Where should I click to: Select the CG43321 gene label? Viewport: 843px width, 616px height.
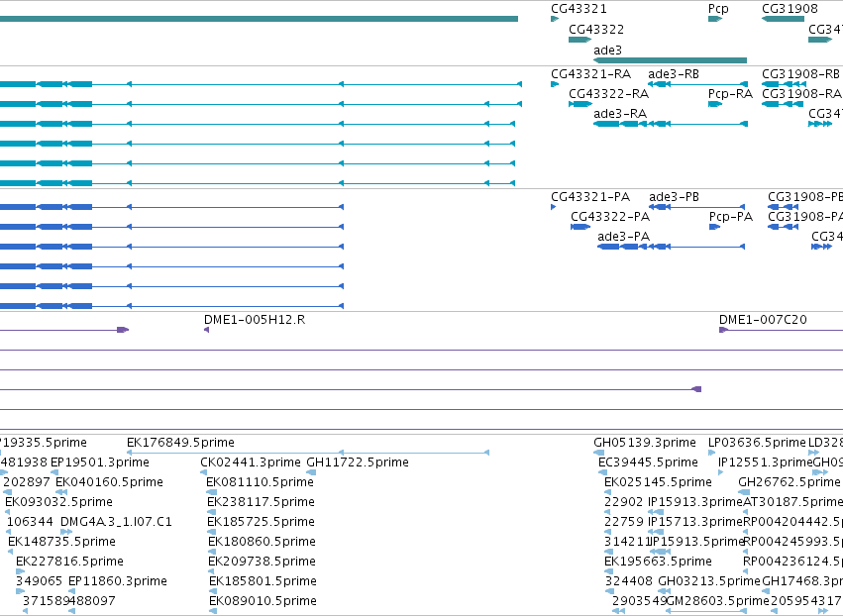click(579, 9)
